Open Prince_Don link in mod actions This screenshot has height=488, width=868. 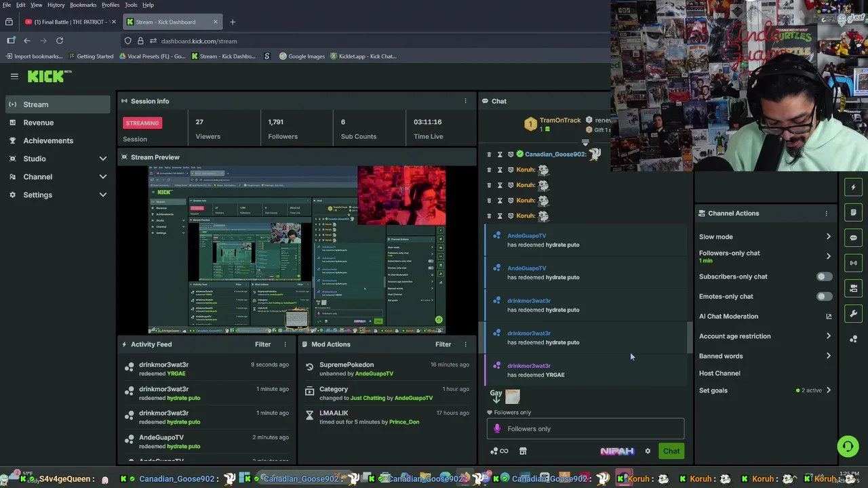[x=404, y=422]
